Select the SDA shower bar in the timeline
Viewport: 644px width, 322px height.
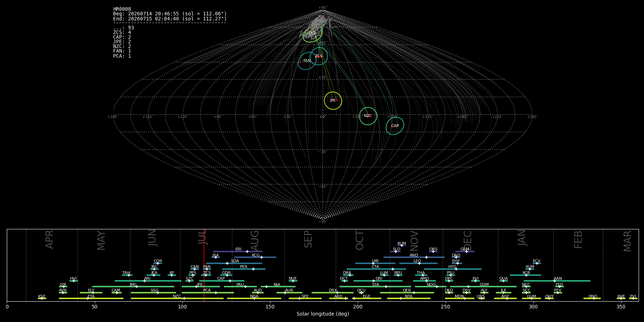click(x=234, y=263)
